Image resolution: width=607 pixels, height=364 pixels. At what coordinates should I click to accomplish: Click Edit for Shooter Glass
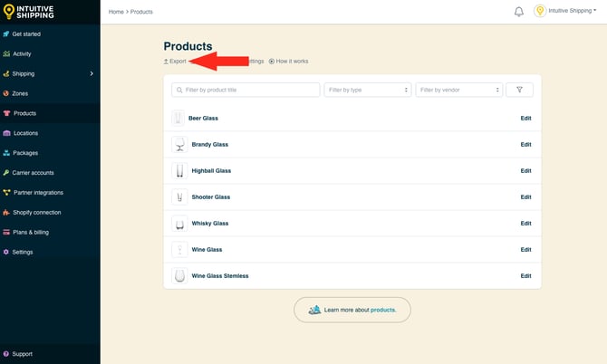coord(525,196)
